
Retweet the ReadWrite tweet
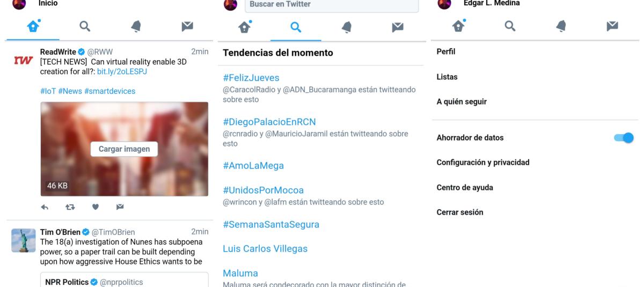[x=70, y=207]
